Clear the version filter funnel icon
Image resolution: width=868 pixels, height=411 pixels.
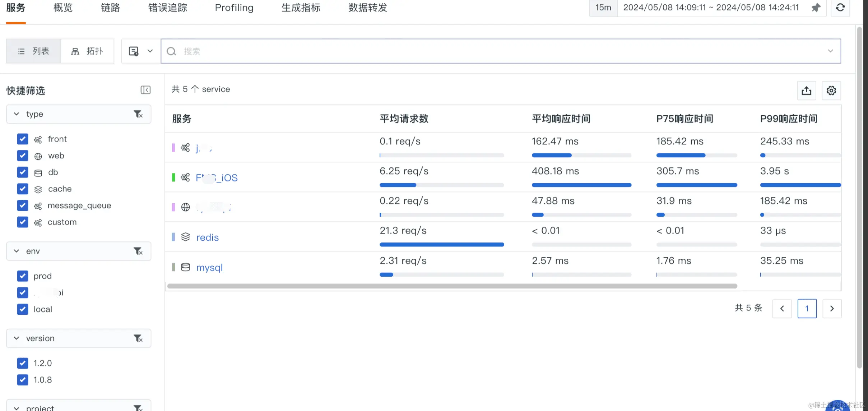[x=138, y=338]
